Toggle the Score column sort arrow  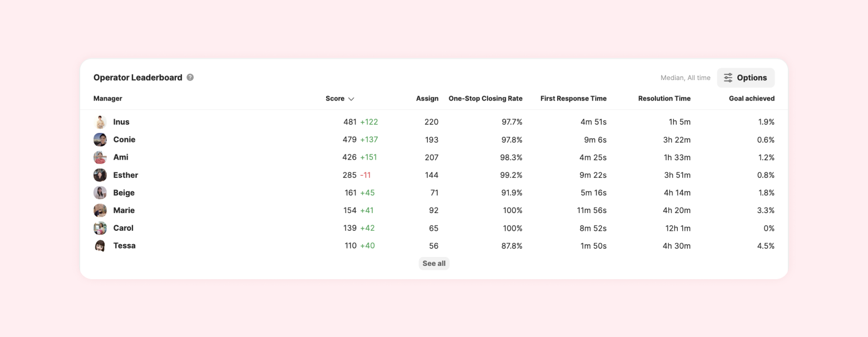click(x=351, y=99)
